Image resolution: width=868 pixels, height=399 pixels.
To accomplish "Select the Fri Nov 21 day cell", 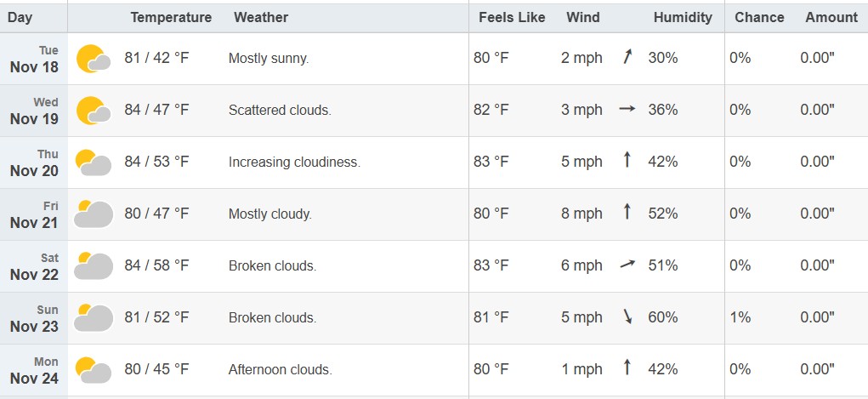I will click(34, 214).
